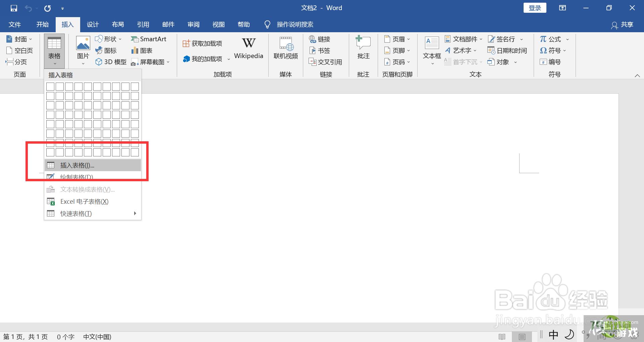Click the 中文(中国) language status
The height and width of the screenshot is (342, 644).
[97, 337]
